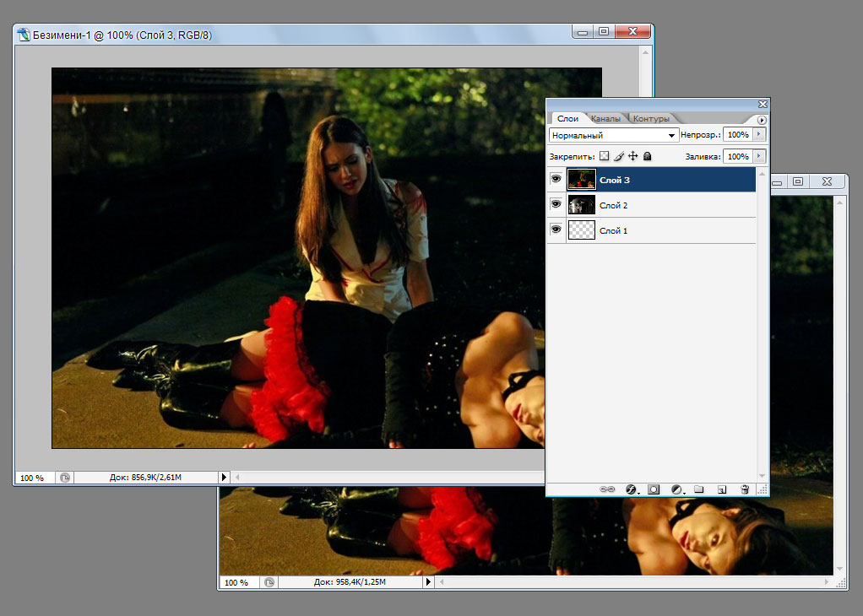Add a layer mask
The width and height of the screenshot is (863, 616).
pyautogui.click(x=653, y=489)
